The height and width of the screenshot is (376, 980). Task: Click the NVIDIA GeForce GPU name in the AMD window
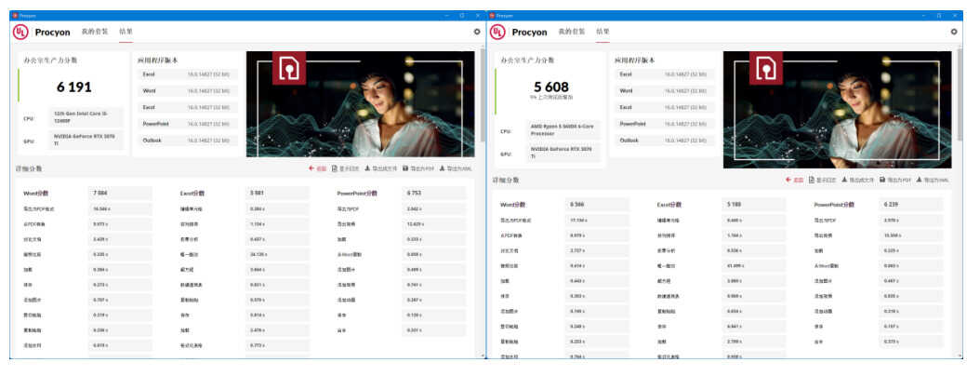point(563,154)
